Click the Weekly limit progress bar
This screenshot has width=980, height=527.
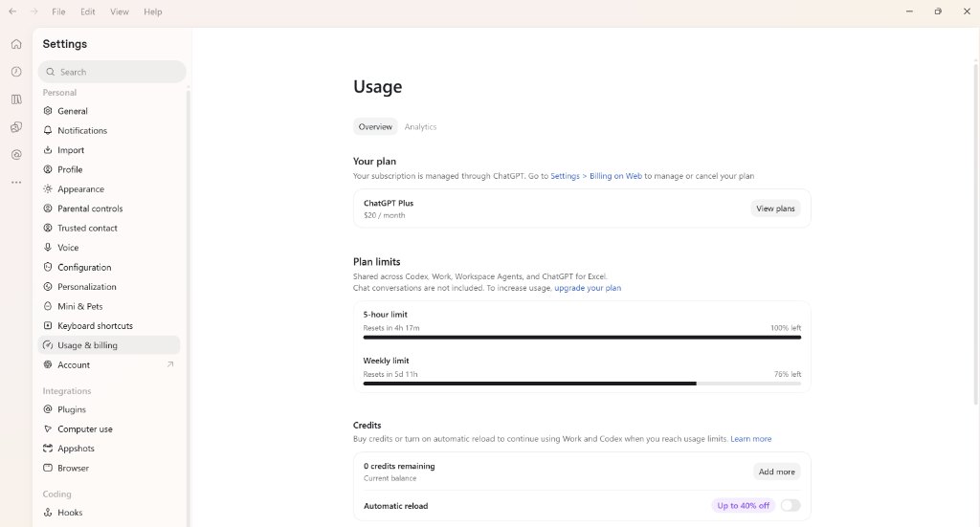(582, 384)
